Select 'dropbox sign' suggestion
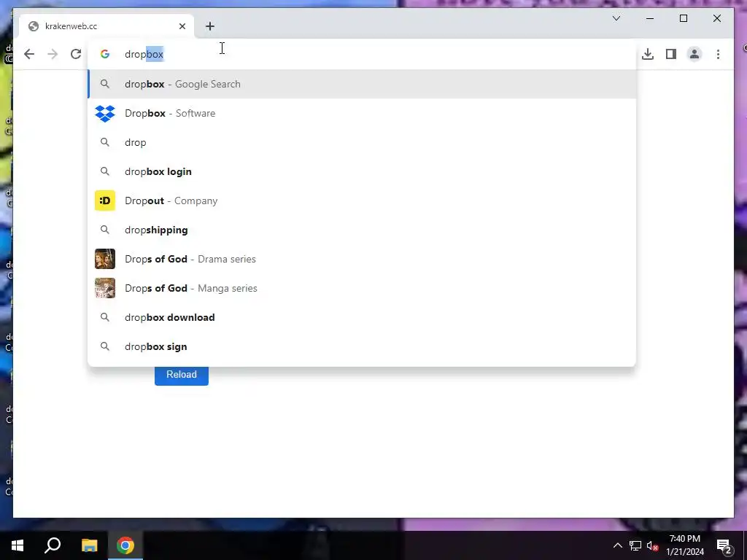747x560 pixels. [x=362, y=346]
